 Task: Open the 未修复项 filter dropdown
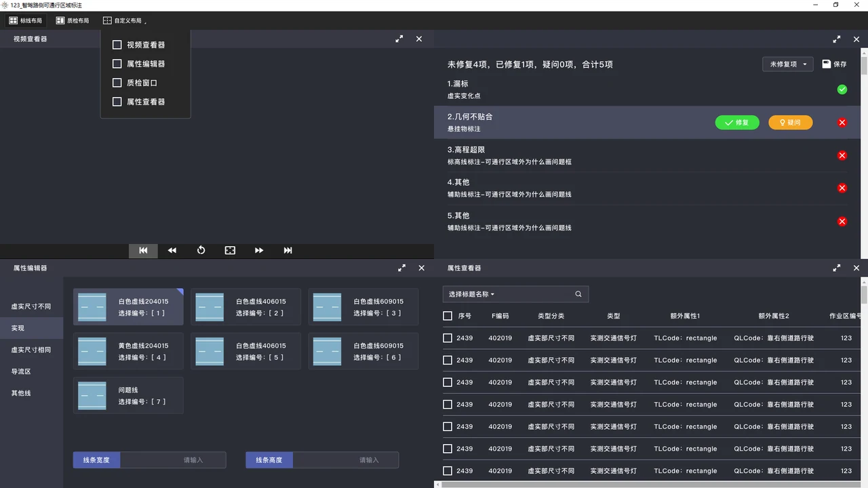tap(788, 64)
